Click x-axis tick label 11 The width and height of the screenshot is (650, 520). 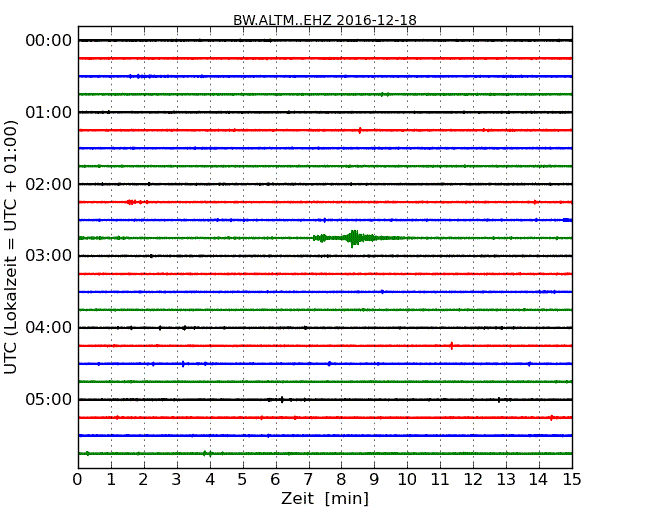tap(440, 479)
